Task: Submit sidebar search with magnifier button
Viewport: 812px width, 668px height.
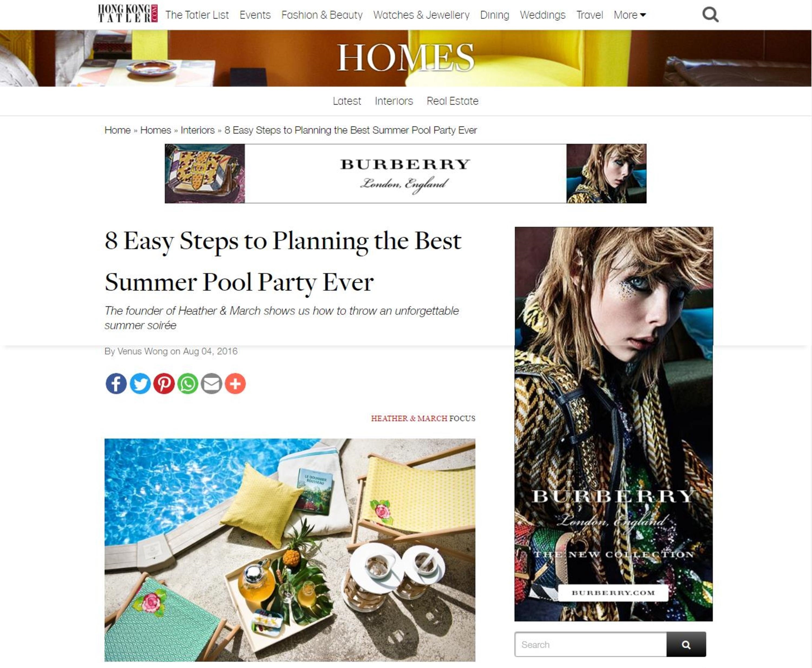Action: tap(686, 644)
